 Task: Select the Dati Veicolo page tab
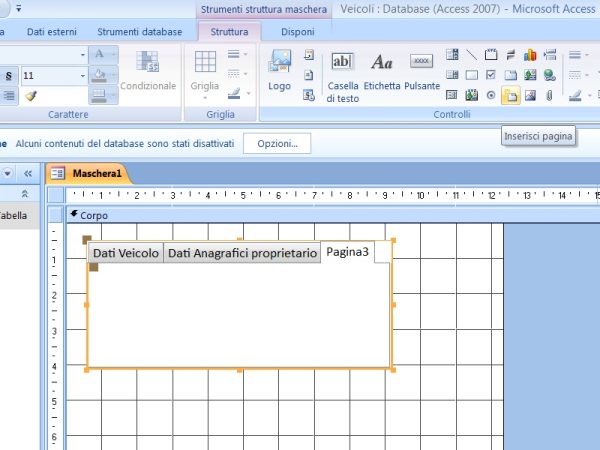pos(126,254)
